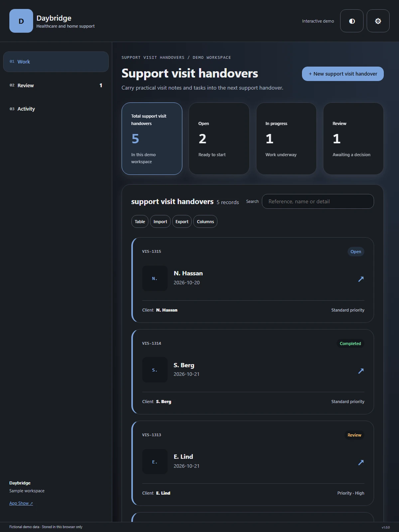Open the VIS-1313 E. Lind arrow icon
The image size is (399, 532).
[x=361, y=462]
